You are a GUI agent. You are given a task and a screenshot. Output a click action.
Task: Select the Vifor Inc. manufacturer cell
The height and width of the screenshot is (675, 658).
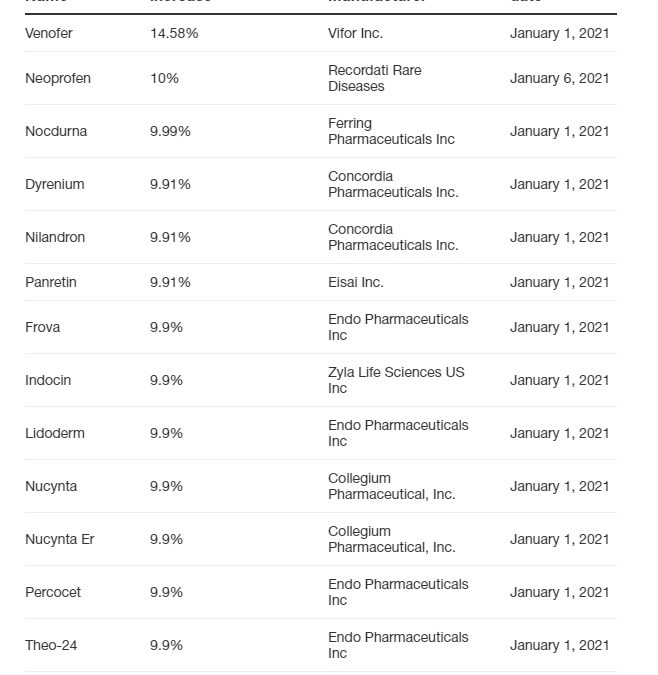(x=355, y=33)
